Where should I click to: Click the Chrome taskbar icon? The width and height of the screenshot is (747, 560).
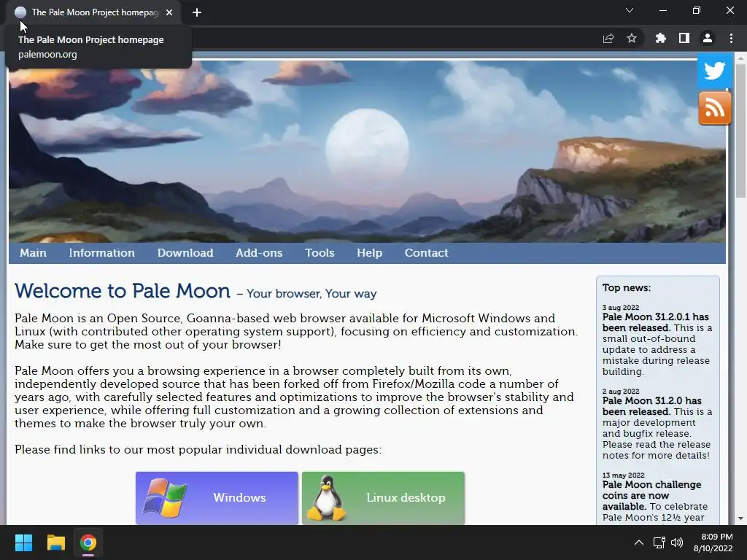pyautogui.click(x=88, y=542)
